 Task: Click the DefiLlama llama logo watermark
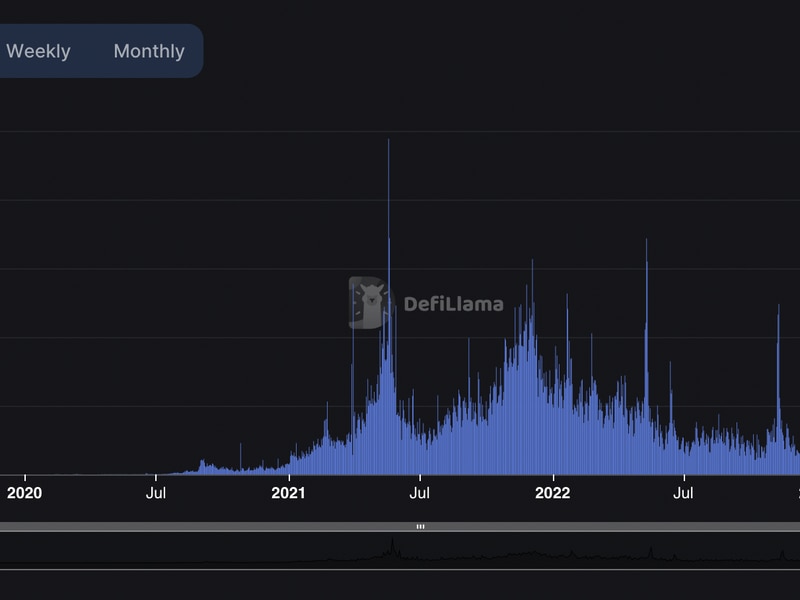(x=370, y=303)
